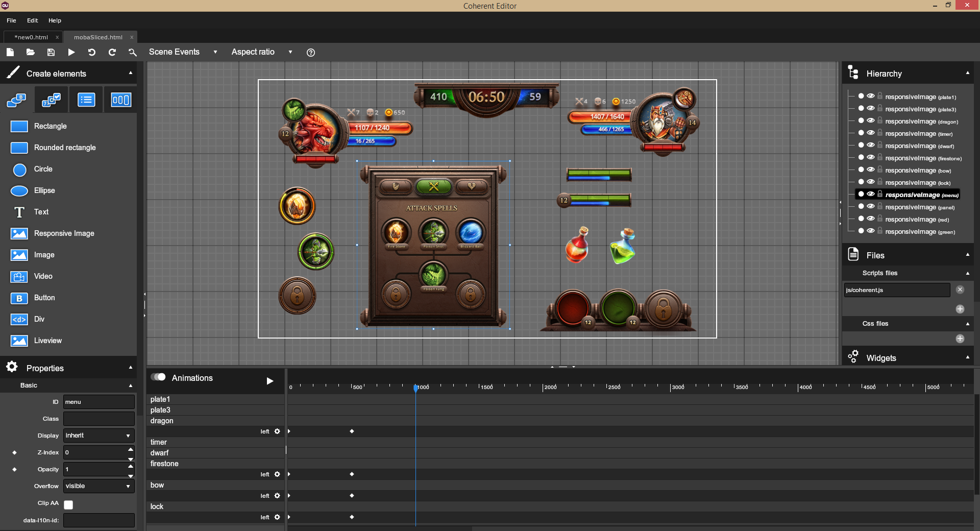The width and height of the screenshot is (980, 531).
Task: Click the Redo arrow icon
Action: [112, 52]
